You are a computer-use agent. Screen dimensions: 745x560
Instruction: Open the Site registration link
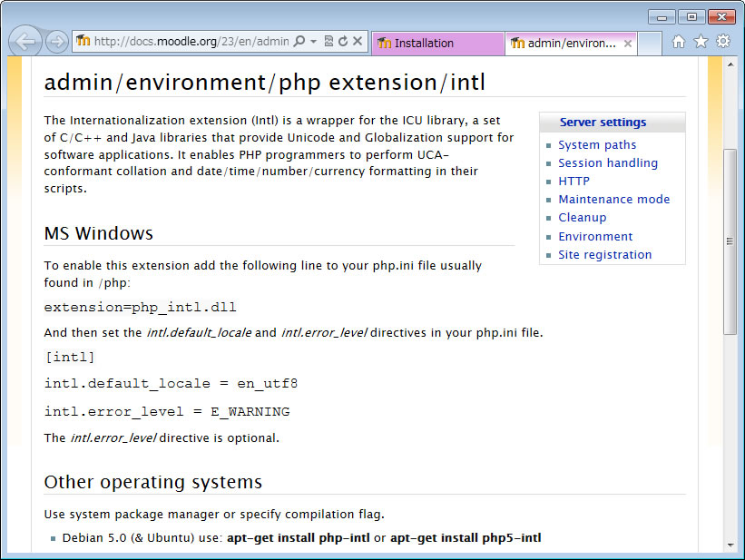[x=604, y=254]
